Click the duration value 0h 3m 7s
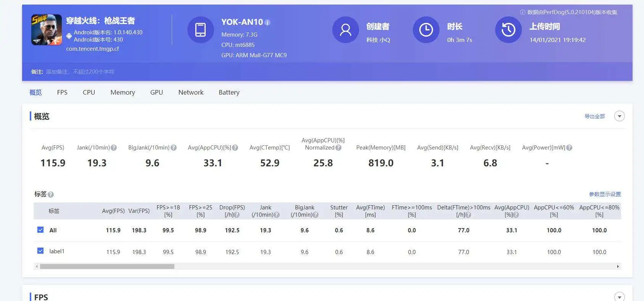The image size is (644, 301). (x=460, y=40)
